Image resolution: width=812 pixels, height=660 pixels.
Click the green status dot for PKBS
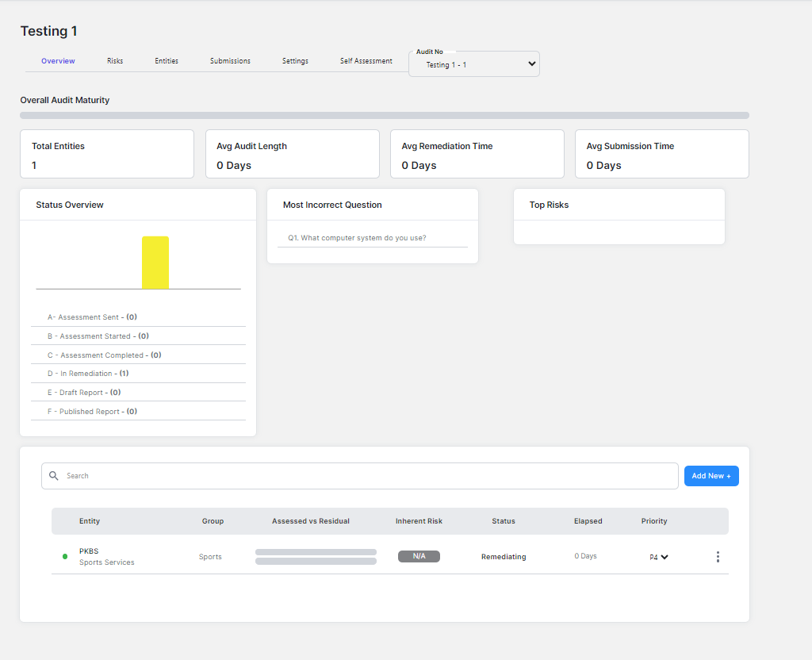coord(65,556)
